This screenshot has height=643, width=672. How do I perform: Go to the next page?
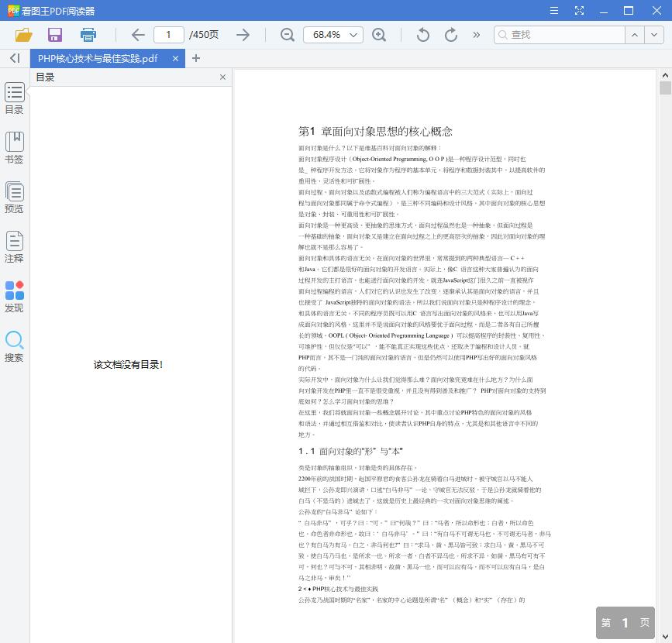243,35
